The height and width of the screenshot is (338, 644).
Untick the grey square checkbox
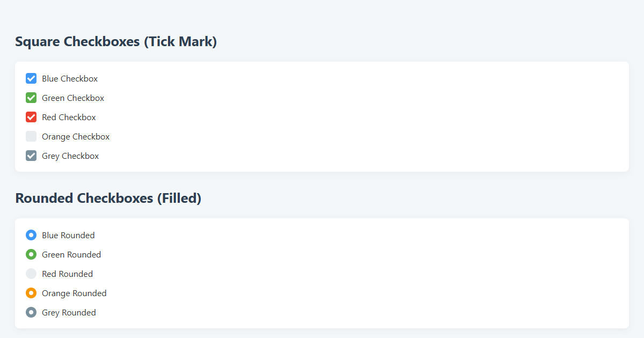[x=31, y=156]
